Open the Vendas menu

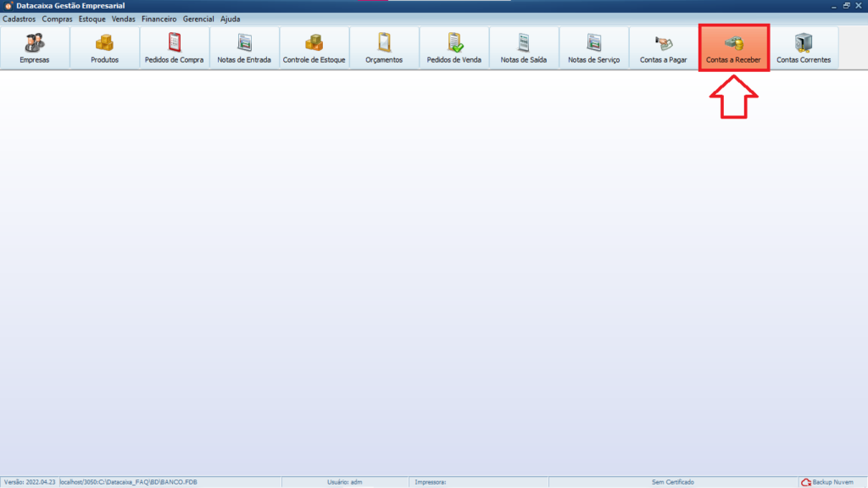(124, 19)
